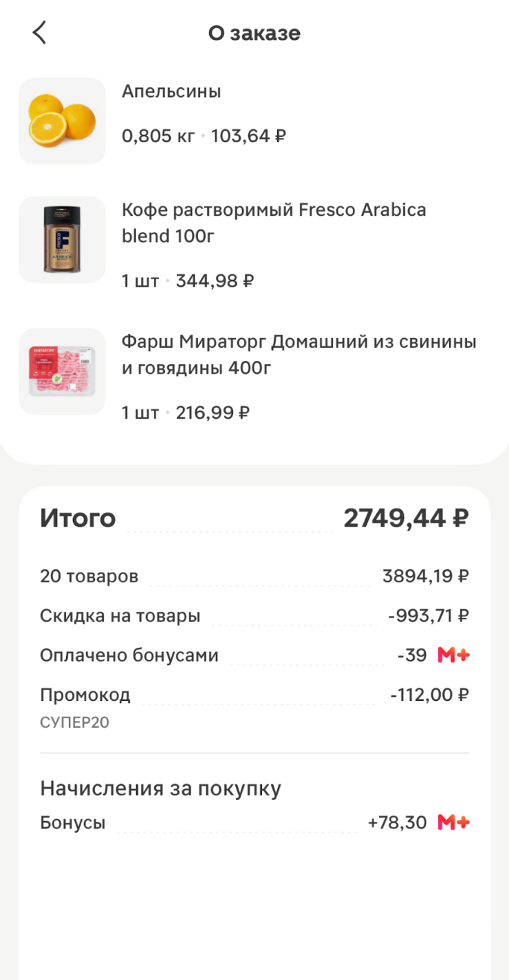Tap the M+ icon beside earned bonuses
The image size is (509, 980).
pyautogui.click(x=453, y=822)
